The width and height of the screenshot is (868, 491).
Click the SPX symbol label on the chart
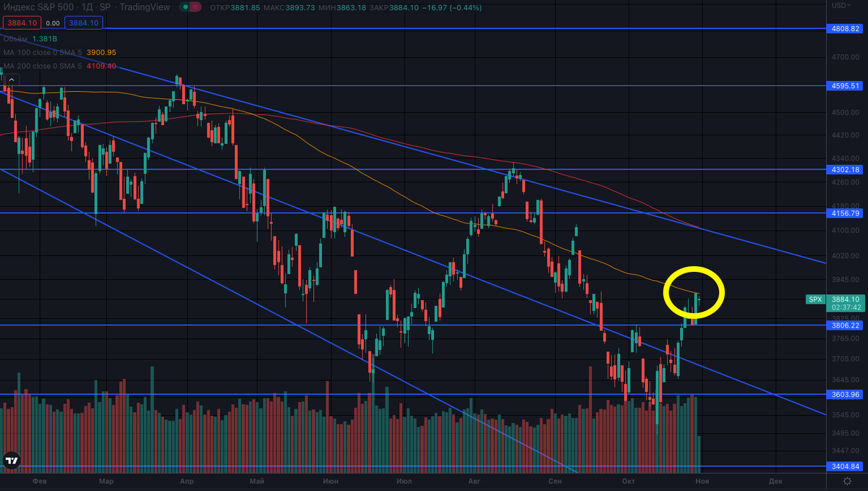815,299
